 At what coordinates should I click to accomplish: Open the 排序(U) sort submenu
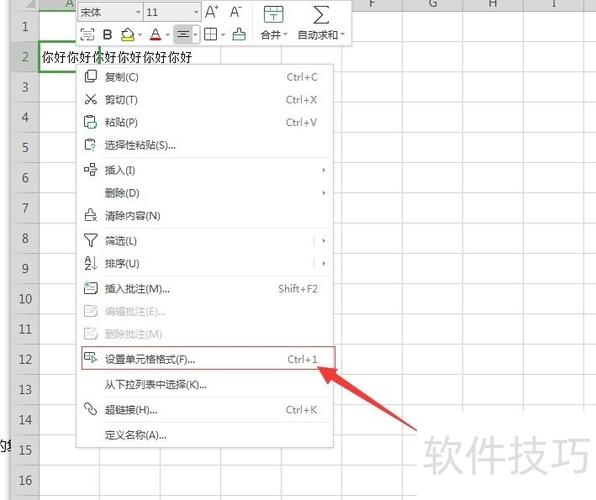[x=205, y=263]
